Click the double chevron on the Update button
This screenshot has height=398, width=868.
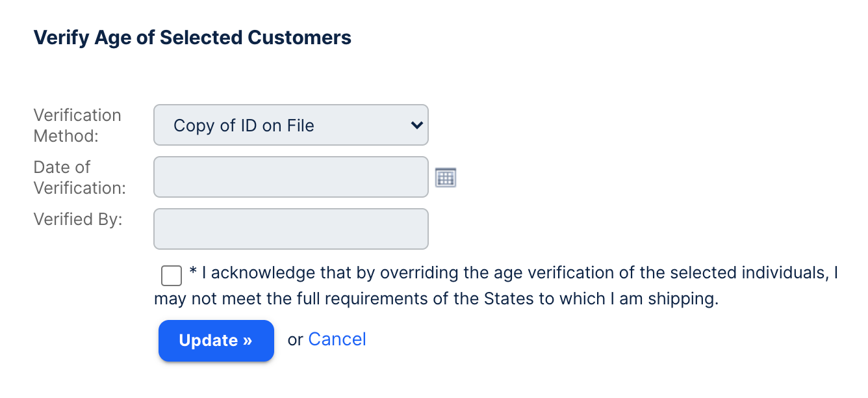click(247, 341)
